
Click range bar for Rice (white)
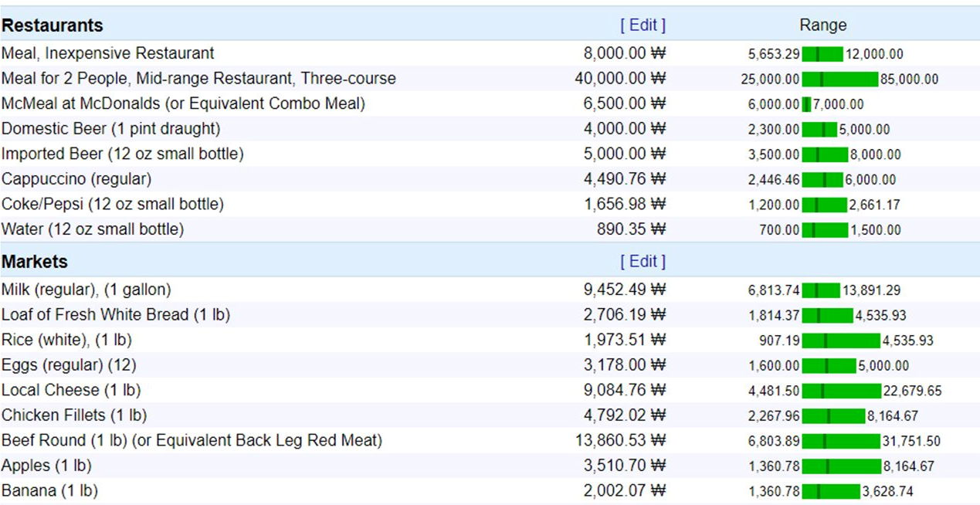841,341
